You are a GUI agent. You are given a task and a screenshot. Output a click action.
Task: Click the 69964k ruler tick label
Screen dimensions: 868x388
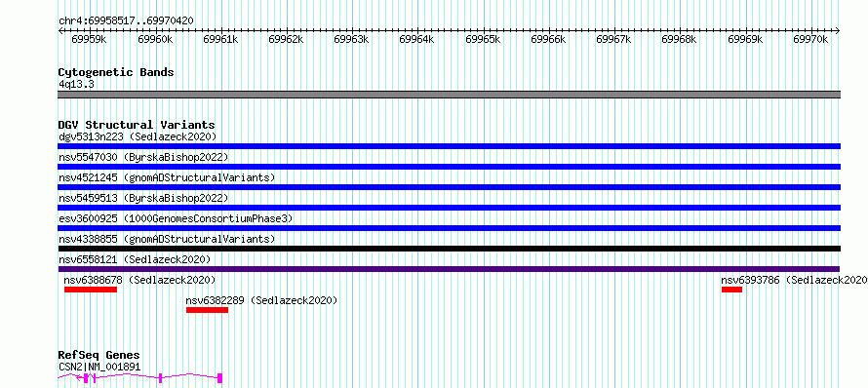pos(416,39)
